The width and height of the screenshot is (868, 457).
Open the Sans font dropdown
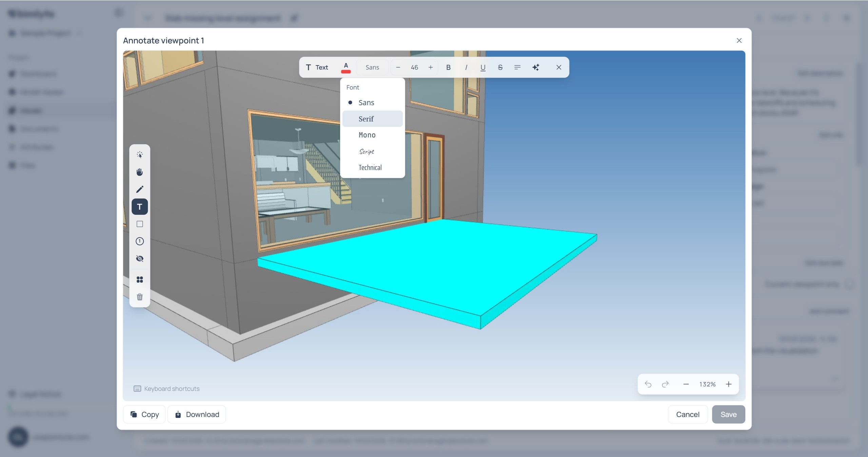(x=372, y=67)
